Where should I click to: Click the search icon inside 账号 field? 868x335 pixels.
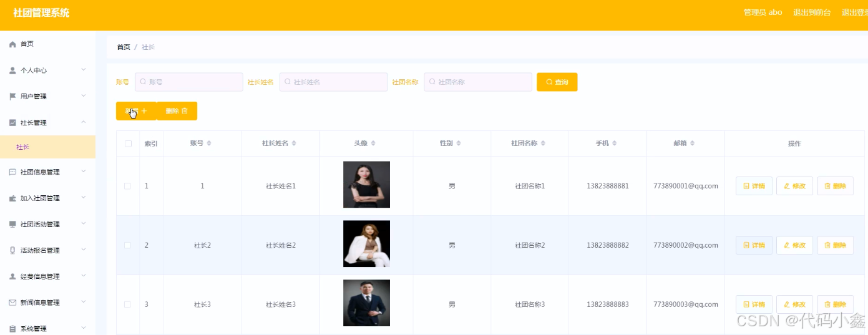tap(143, 82)
